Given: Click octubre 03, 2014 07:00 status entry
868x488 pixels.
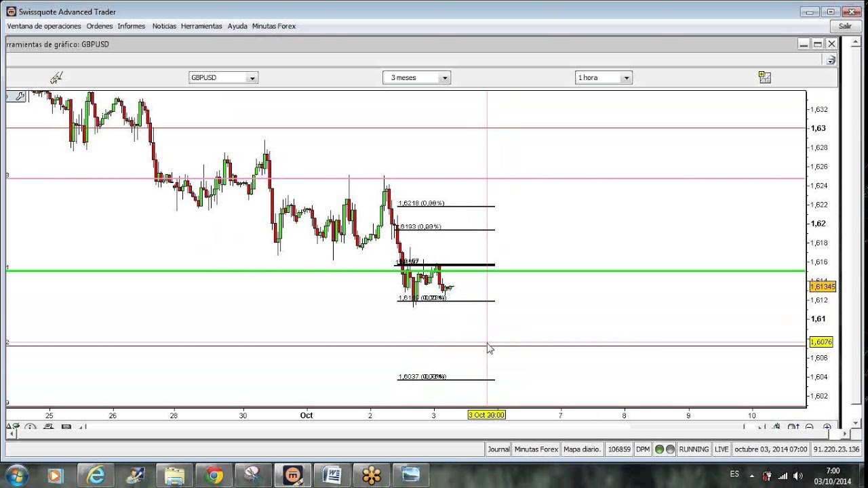Looking at the screenshot, I should [770, 449].
